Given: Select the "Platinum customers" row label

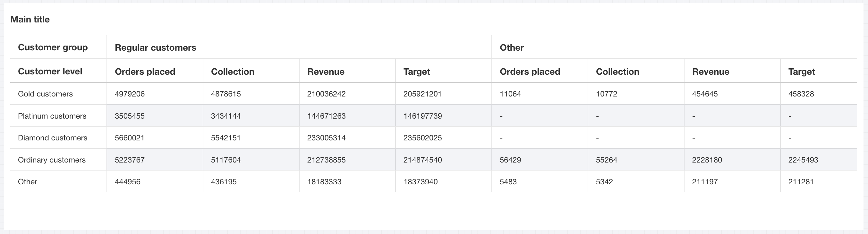Looking at the screenshot, I should click(52, 116).
